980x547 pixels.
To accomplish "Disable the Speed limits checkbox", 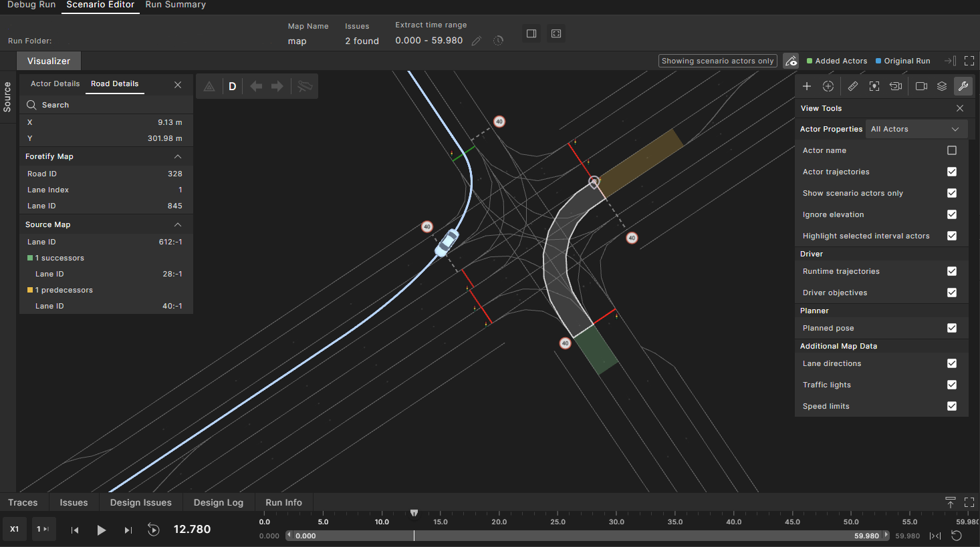I will [952, 406].
